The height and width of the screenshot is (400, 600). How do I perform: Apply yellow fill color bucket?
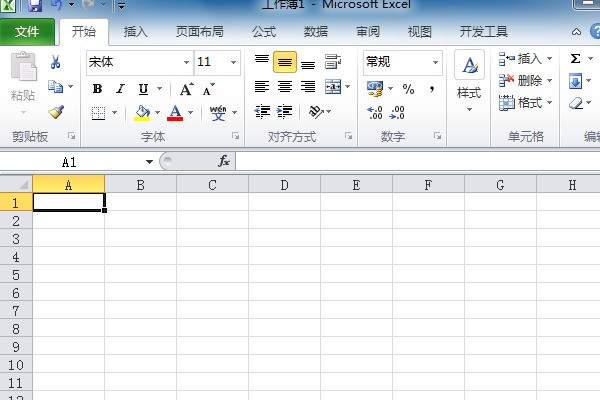[x=142, y=113]
